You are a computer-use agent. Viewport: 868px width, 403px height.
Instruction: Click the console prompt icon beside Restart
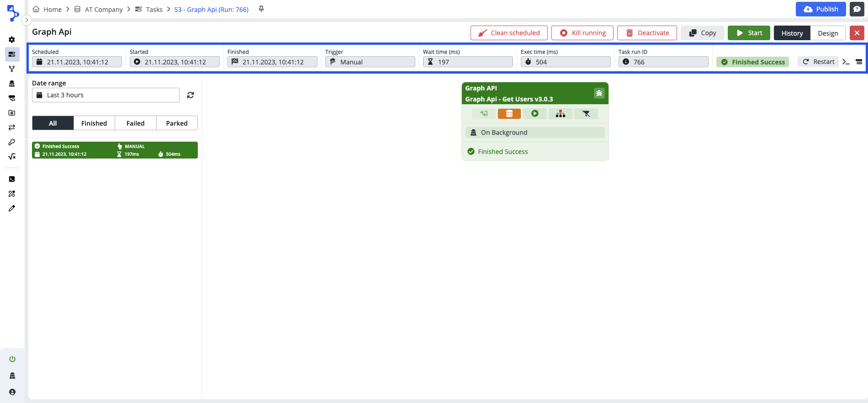tap(846, 62)
